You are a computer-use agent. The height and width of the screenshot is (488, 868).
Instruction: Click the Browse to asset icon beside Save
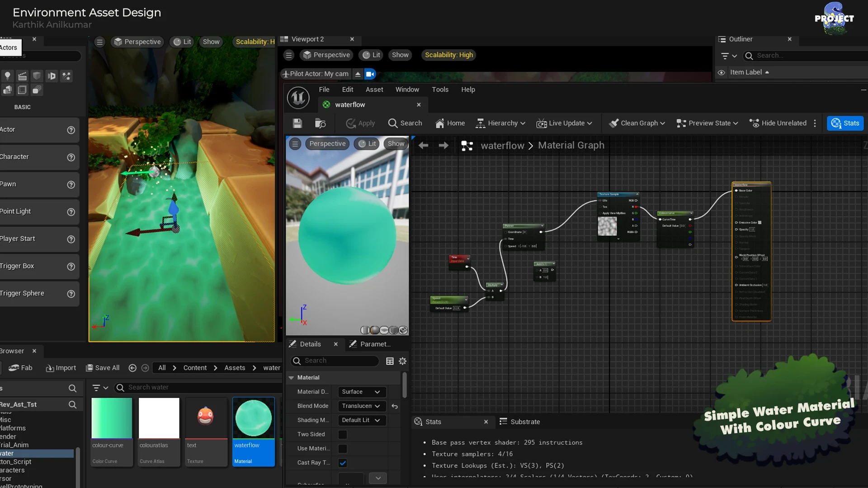[x=320, y=123]
